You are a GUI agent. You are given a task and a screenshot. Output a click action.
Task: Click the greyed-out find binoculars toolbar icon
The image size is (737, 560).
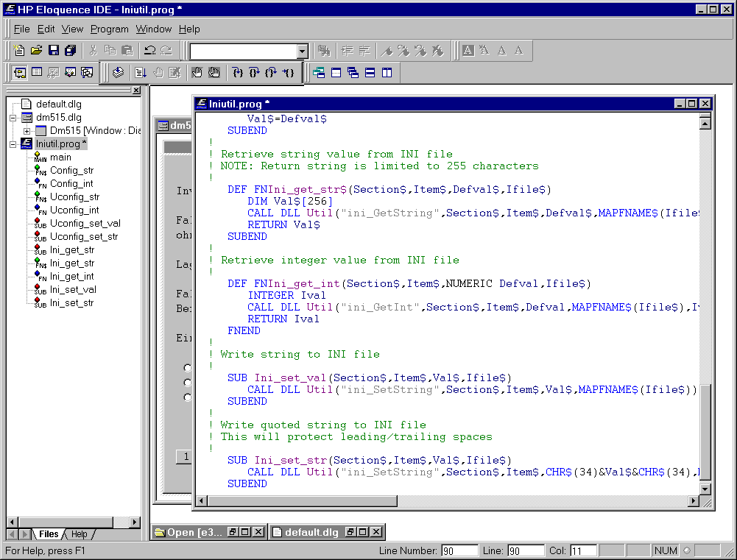coord(324,50)
